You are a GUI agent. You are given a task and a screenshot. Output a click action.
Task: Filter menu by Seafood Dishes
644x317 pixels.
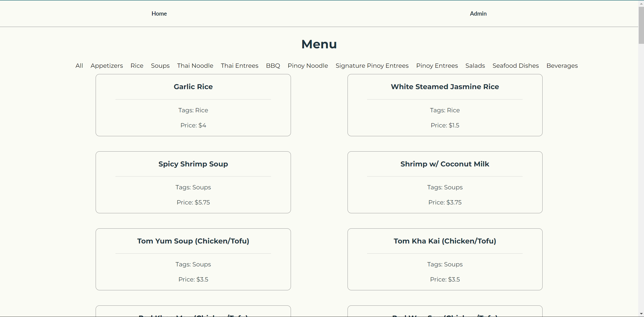click(x=515, y=65)
